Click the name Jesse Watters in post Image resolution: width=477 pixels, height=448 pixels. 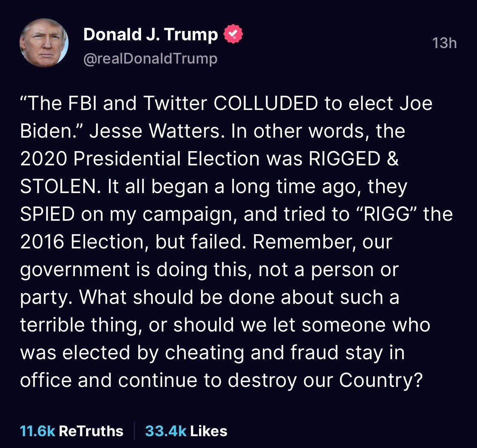click(x=155, y=132)
